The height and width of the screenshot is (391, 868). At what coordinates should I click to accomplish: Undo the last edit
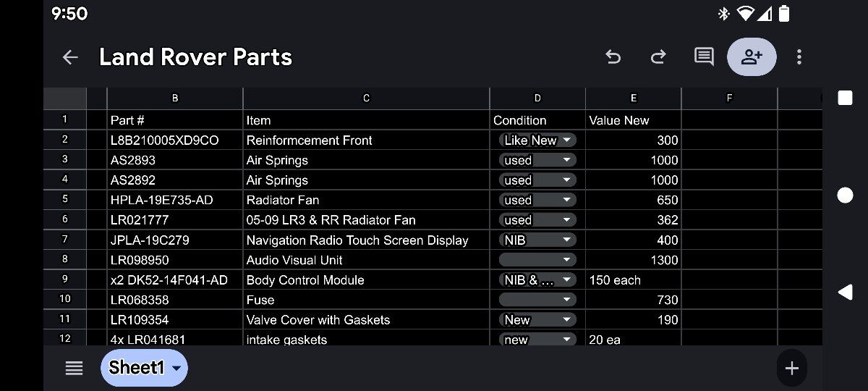(613, 57)
